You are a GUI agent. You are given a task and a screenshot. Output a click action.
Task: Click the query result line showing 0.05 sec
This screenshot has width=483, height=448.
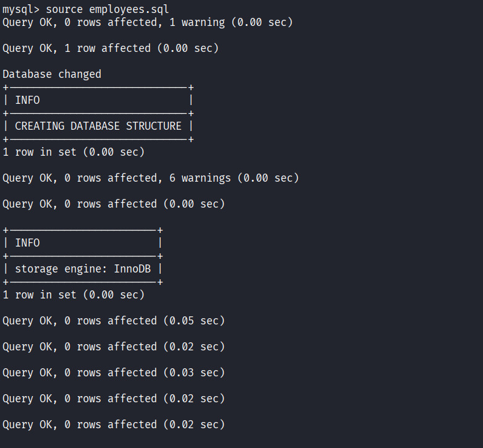(x=114, y=321)
